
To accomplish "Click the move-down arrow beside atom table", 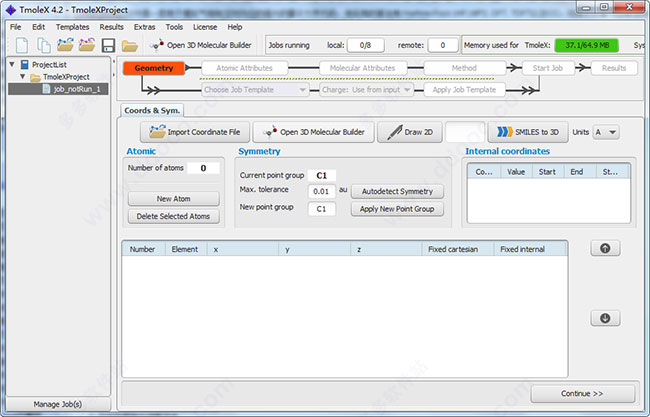I will tap(606, 318).
